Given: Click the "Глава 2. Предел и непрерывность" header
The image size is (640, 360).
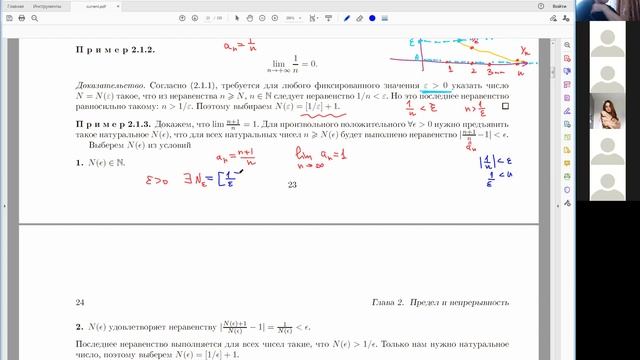Looking at the screenshot, I should (x=440, y=302).
